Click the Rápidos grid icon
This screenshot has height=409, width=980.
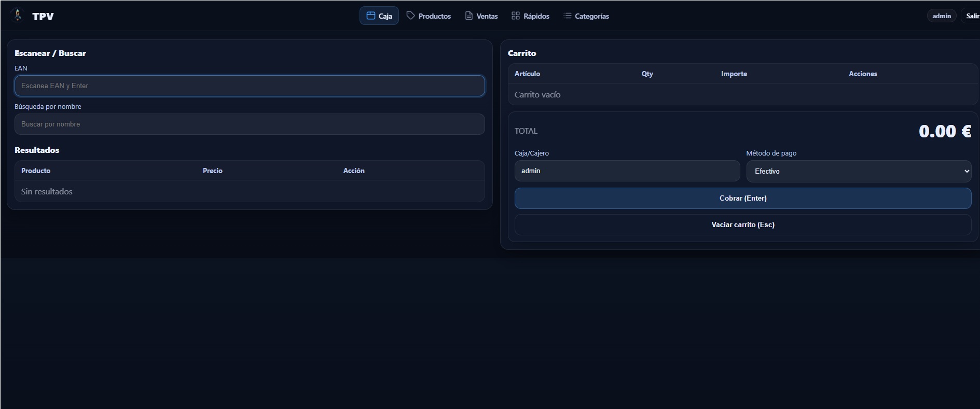[x=515, y=16]
